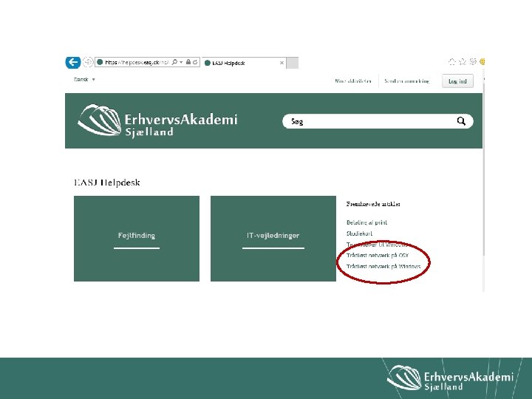Click the URL text in address bar
This screenshot has height=399, width=532.
[137, 62]
